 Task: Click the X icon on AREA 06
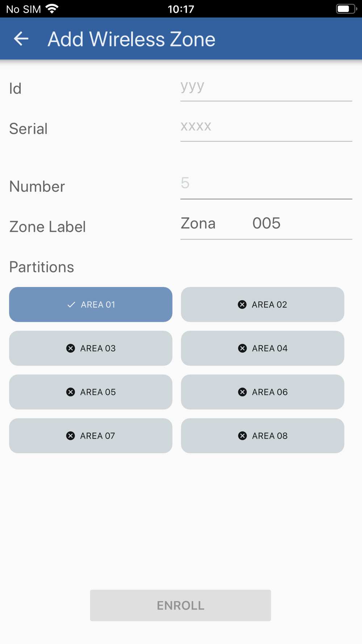[242, 392]
